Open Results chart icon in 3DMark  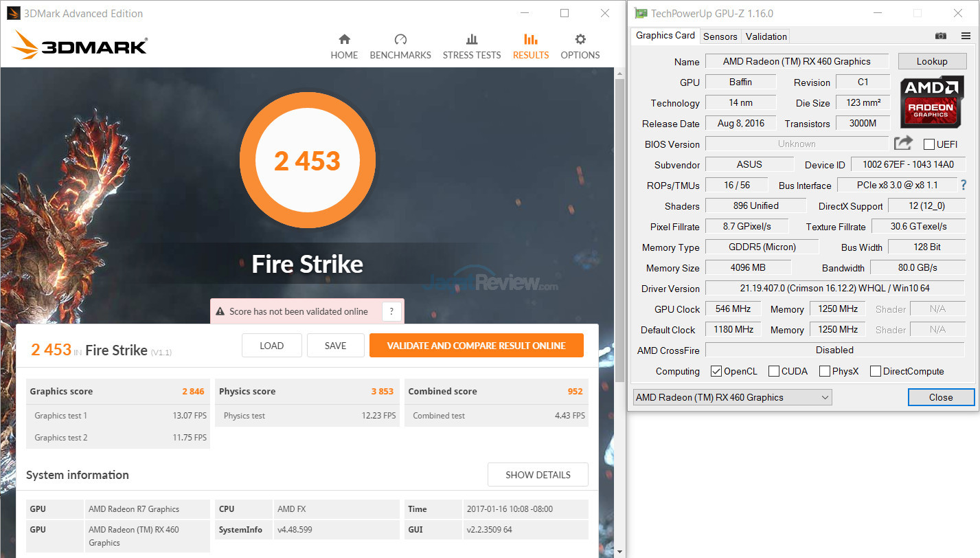pyautogui.click(x=531, y=39)
